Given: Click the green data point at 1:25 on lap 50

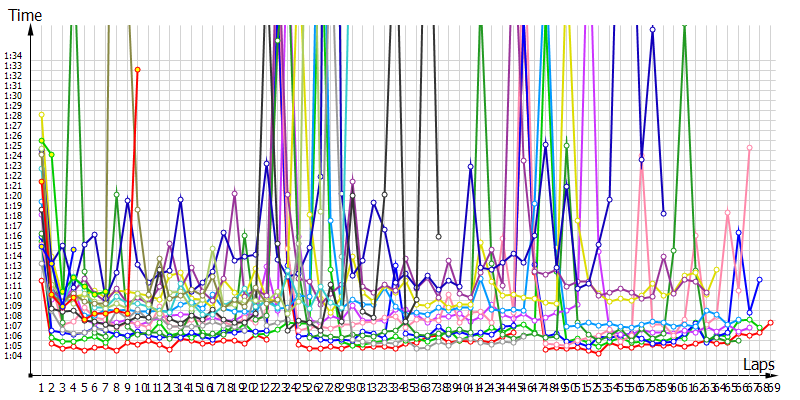Looking at the screenshot, I should (566, 145).
